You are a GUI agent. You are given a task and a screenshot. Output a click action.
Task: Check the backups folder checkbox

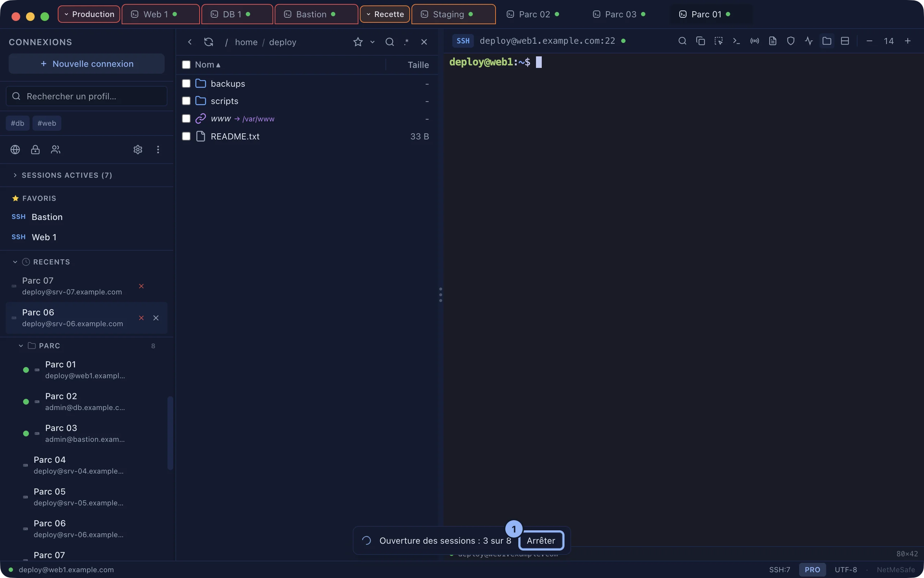[186, 83]
